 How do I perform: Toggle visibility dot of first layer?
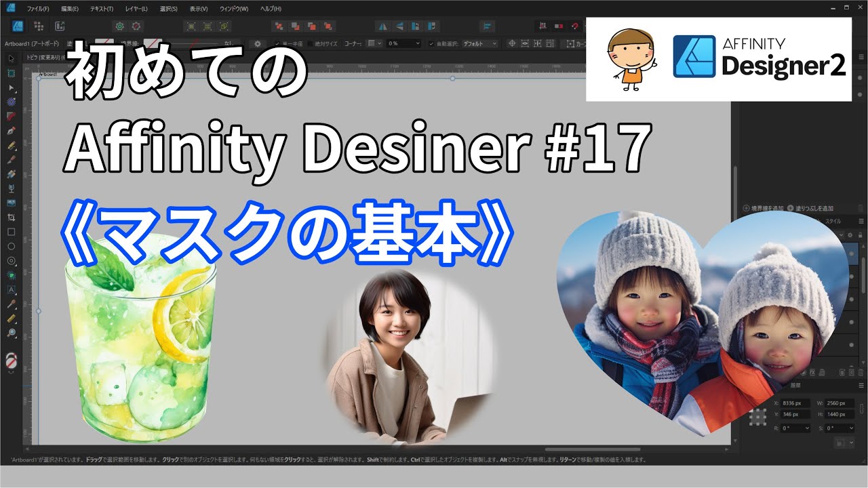tap(852, 254)
